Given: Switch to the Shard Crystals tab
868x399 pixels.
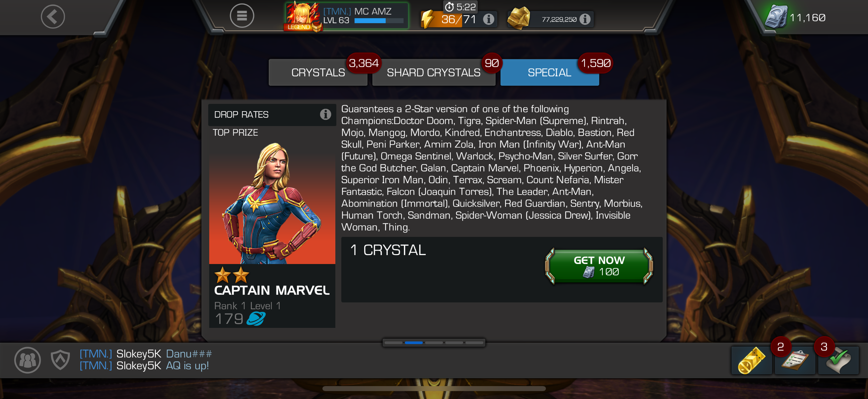Looking at the screenshot, I should [x=433, y=72].
